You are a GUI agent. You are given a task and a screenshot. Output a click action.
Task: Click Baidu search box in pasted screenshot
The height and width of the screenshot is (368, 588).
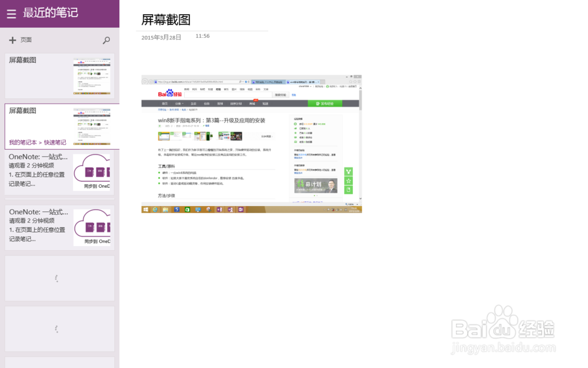point(228,95)
